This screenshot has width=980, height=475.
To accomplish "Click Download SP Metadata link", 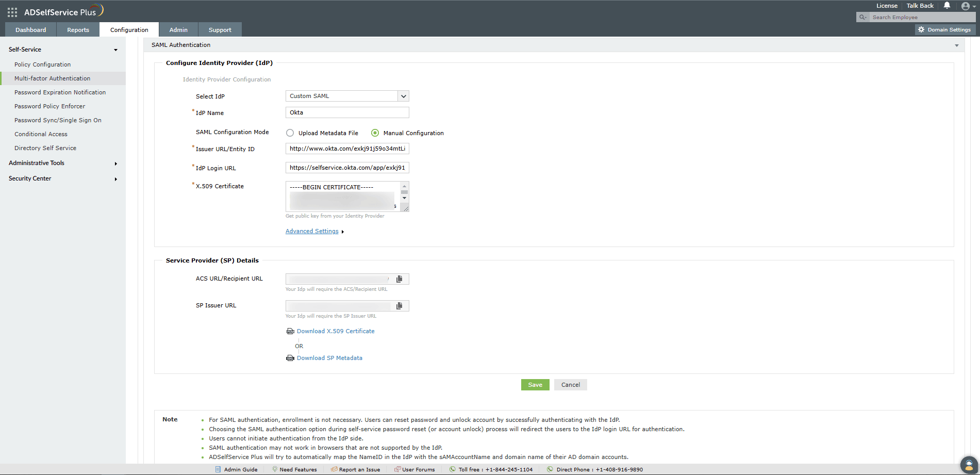I will pos(329,358).
